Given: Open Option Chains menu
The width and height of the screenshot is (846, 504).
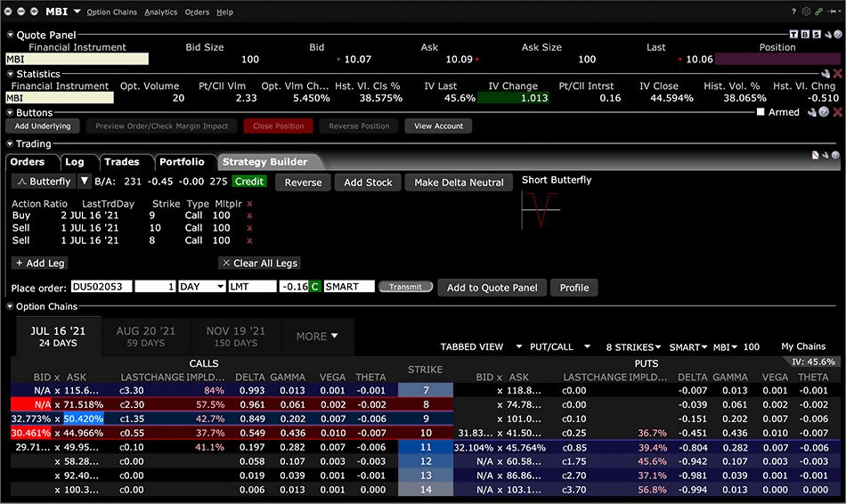Looking at the screenshot, I should [x=111, y=12].
